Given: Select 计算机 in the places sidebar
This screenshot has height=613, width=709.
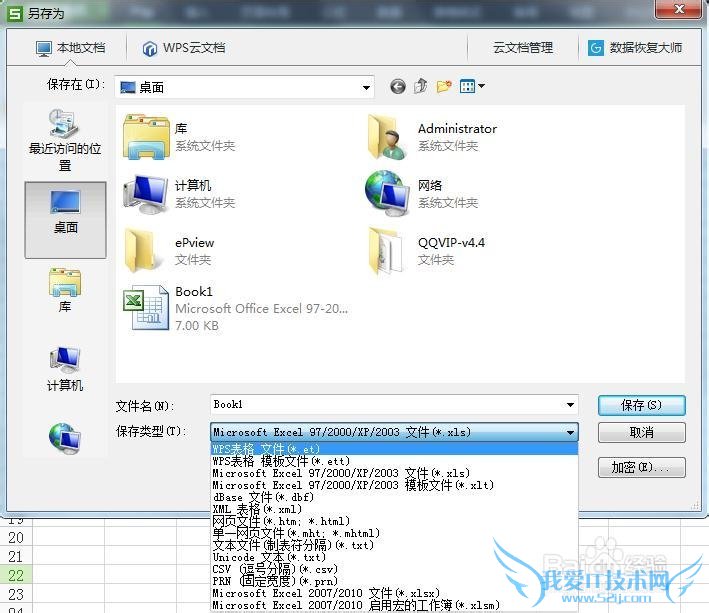Looking at the screenshot, I should (65, 369).
